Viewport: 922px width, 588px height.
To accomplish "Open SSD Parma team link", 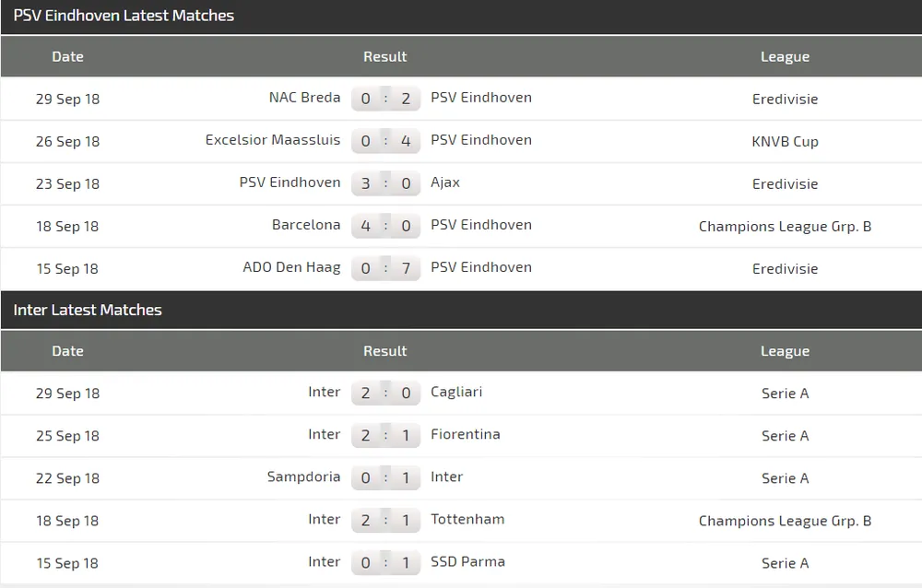I will 467,561.
